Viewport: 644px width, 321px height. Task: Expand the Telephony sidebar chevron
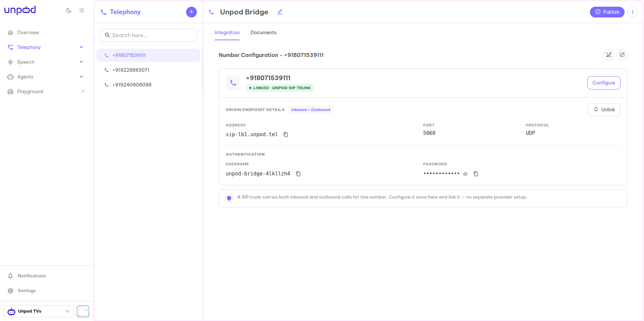tap(81, 47)
